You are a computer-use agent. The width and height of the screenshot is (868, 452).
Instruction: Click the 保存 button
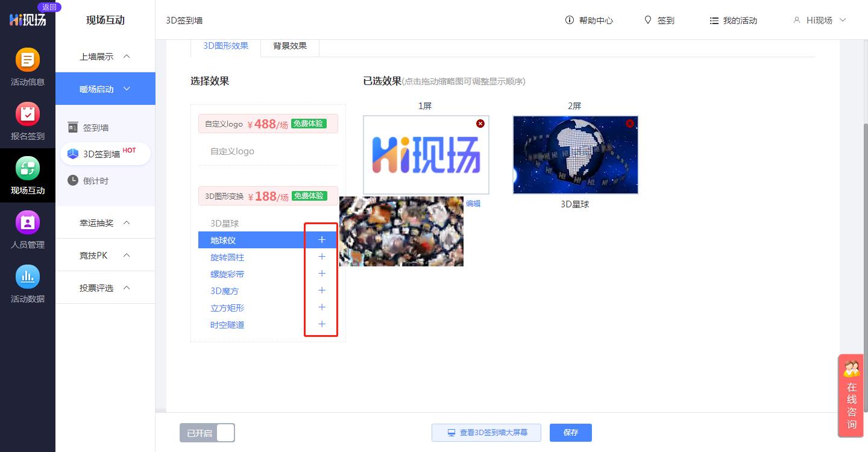pos(570,433)
